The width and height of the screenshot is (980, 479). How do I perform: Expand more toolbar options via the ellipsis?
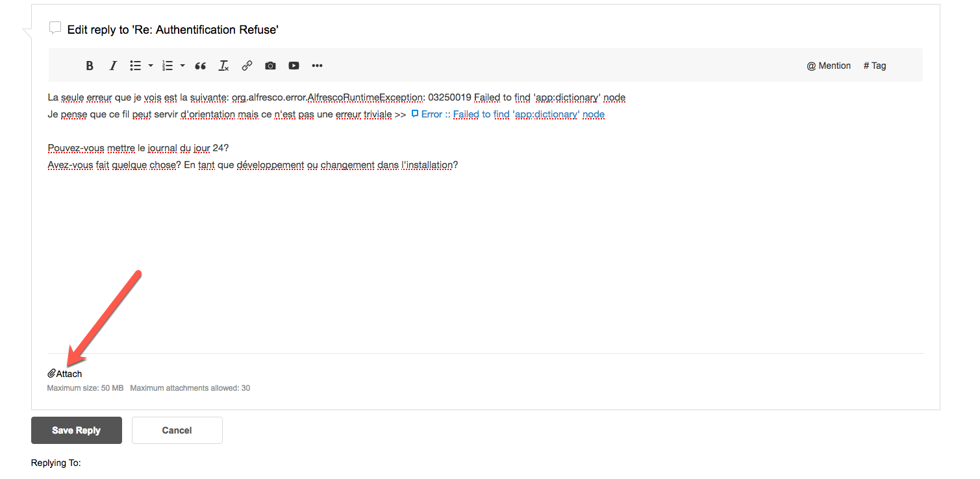317,66
